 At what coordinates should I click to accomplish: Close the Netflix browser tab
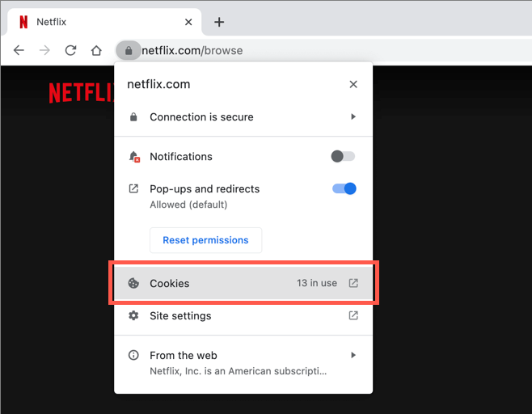tap(188, 22)
